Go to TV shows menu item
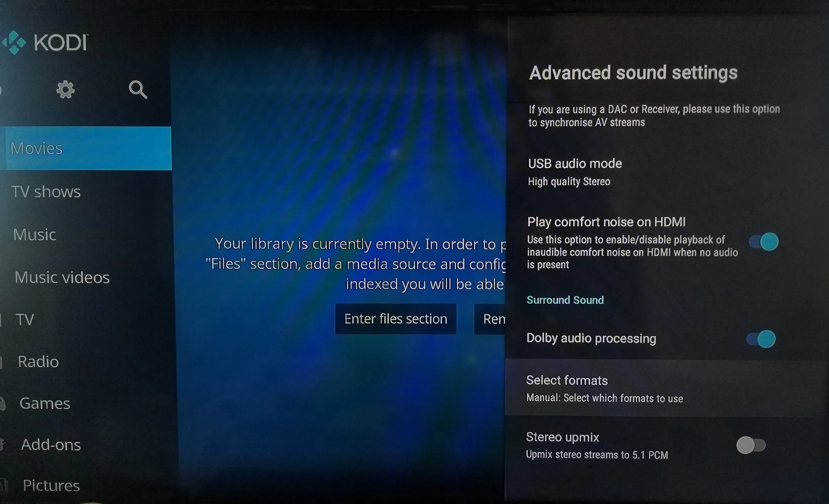 coord(46,192)
